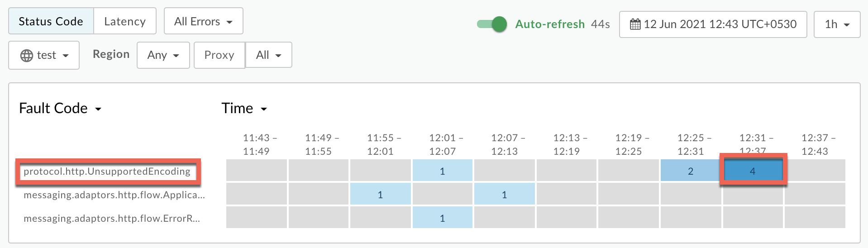The height and width of the screenshot is (248, 868).
Task: Click the dark blue cell showing 4
Action: coord(753,172)
